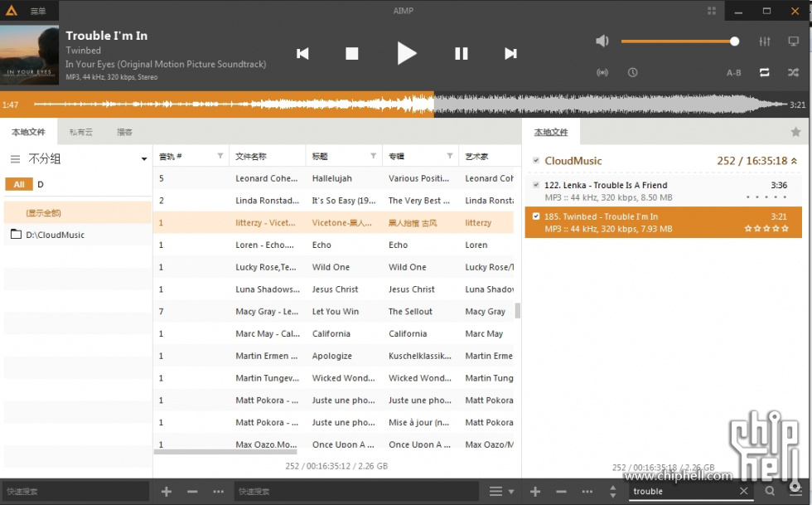Screen dimensions: 812x505
Task: Open the 音轨 # column filter
Action: (x=220, y=156)
